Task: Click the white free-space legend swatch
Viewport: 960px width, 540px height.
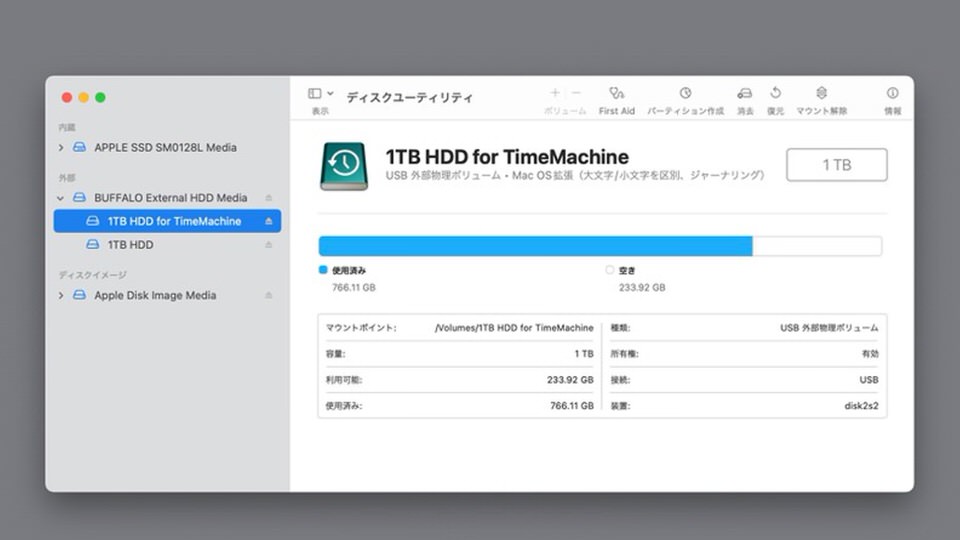Action: click(610, 270)
